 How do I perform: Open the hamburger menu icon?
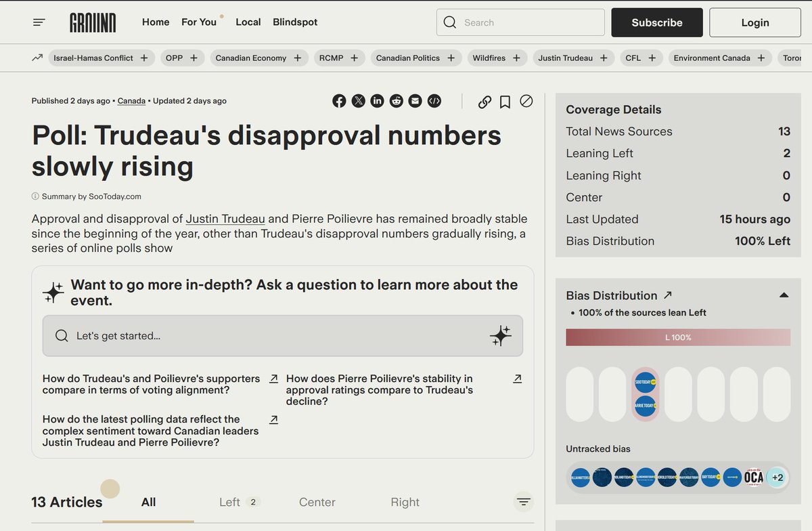[39, 22]
